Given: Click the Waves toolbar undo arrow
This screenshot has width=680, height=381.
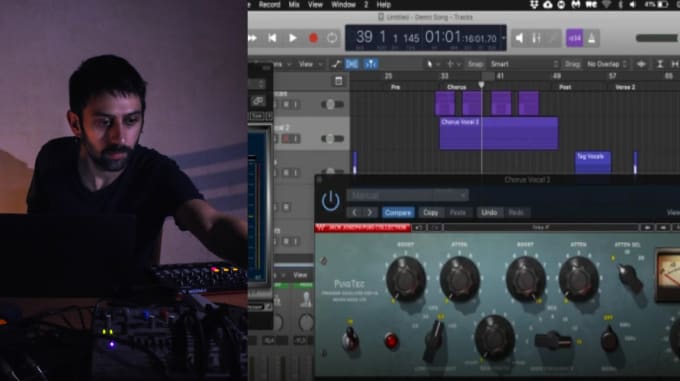Looking at the screenshot, I should tap(419, 228).
